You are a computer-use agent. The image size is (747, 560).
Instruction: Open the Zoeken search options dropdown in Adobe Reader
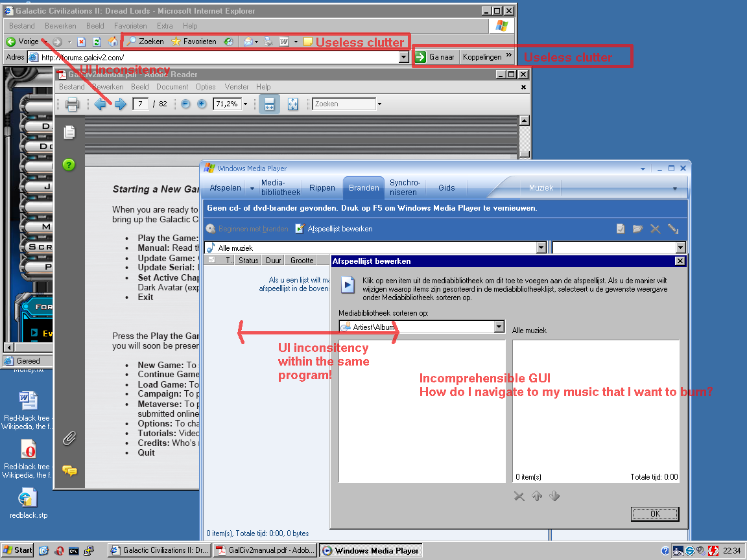pos(379,104)
